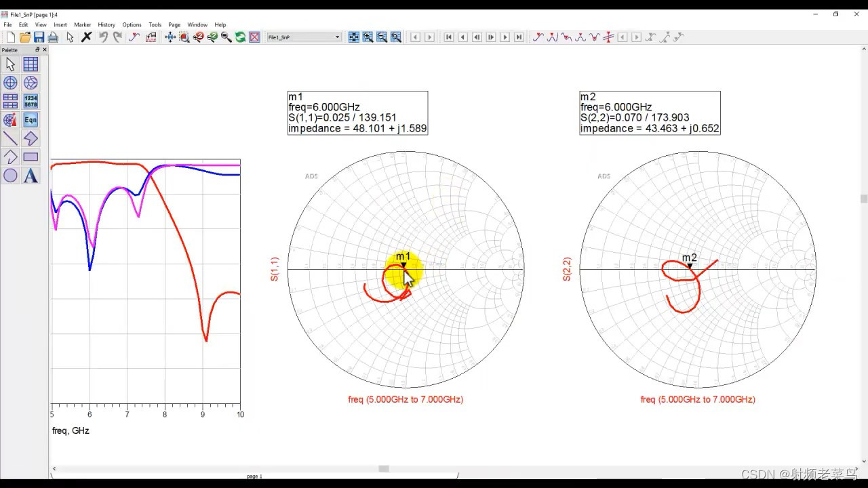Open the View menu
Screen dimensions: 868x488
(x=41, y=25)
